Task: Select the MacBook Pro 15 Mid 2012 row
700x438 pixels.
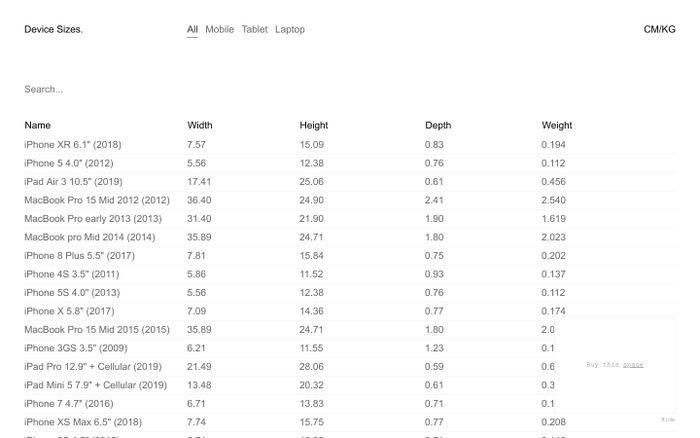Action: pyautogui.click(x=350, y=200)
